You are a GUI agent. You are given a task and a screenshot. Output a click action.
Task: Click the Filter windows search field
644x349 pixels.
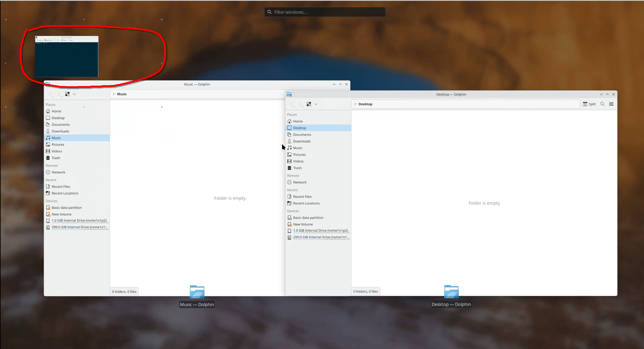[325, 12]
